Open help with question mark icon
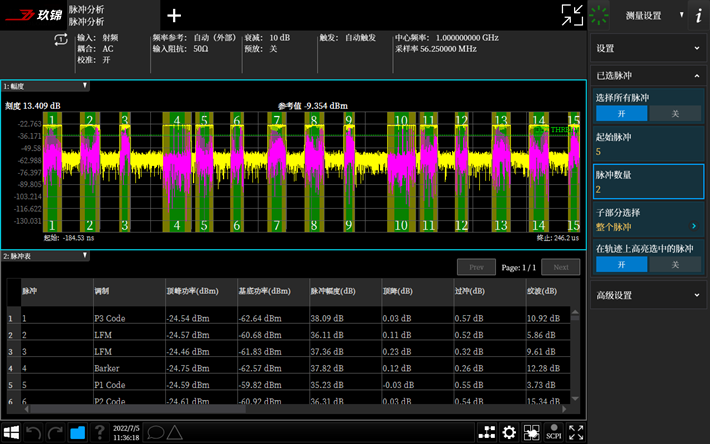 (100, 433)
